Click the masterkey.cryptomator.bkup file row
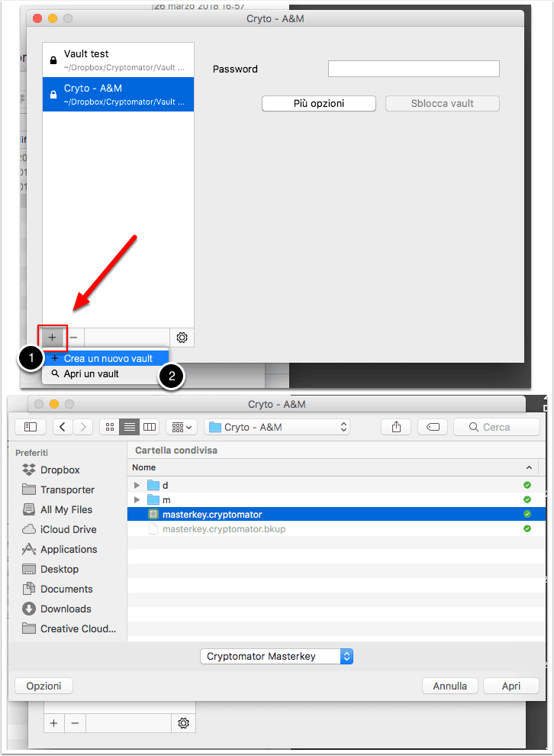This screenshot has width=554, height=756. (337, 529)
